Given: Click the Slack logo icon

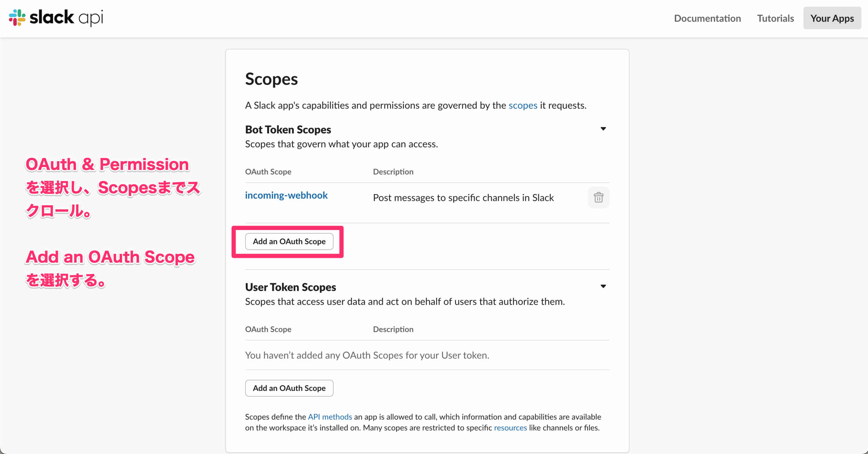Looking at the screenshot, I should click(17, 18).
